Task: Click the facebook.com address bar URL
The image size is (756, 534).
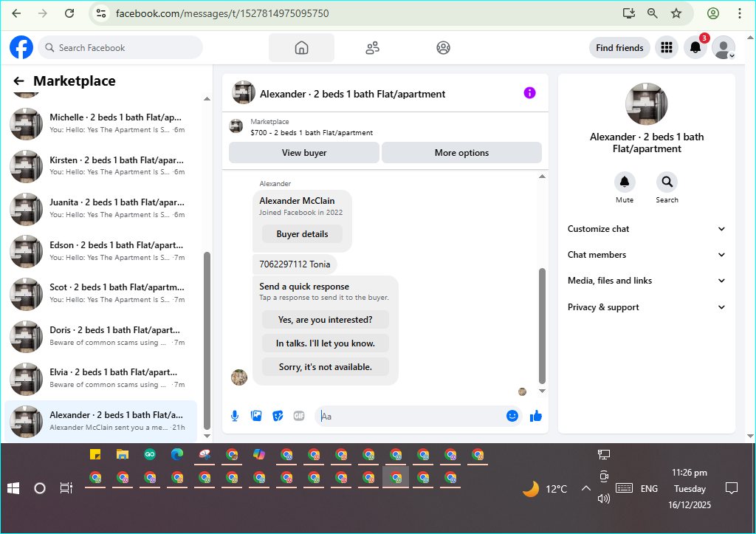Action: tap(222, 13)
